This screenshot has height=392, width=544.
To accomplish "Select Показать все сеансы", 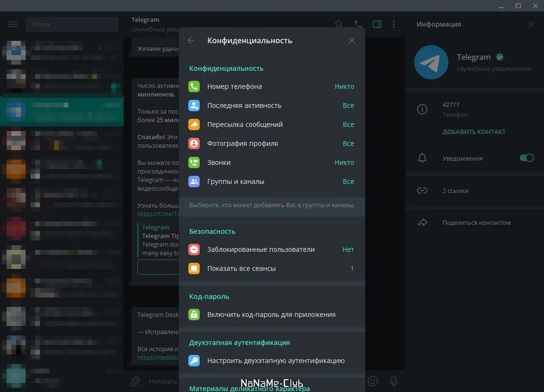I will (272, 268).
